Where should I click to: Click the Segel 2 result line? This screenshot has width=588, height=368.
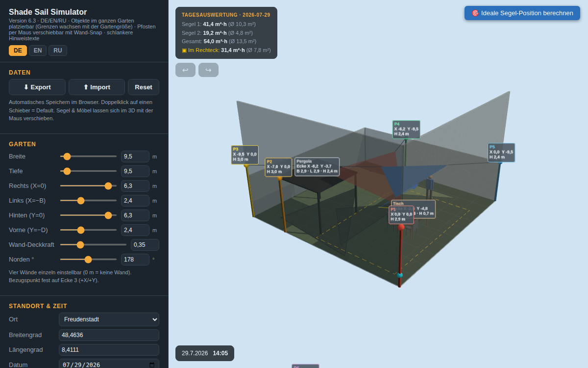(217, 33)
